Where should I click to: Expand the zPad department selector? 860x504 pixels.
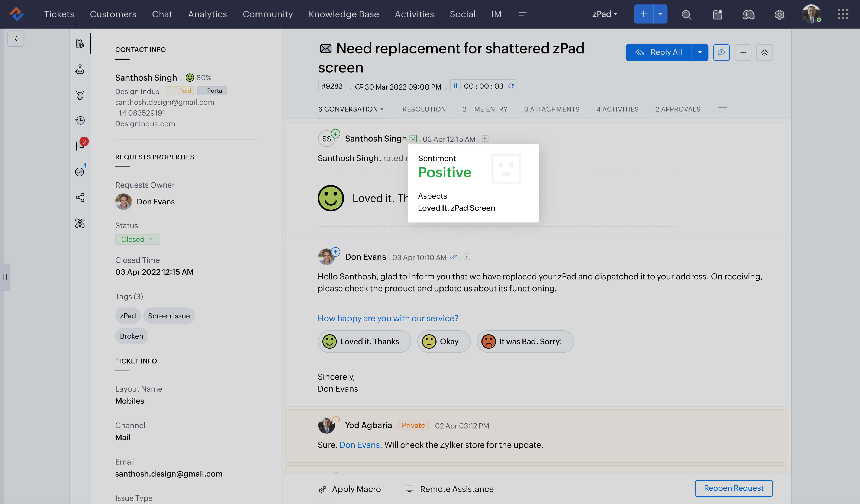pos(605,14)
